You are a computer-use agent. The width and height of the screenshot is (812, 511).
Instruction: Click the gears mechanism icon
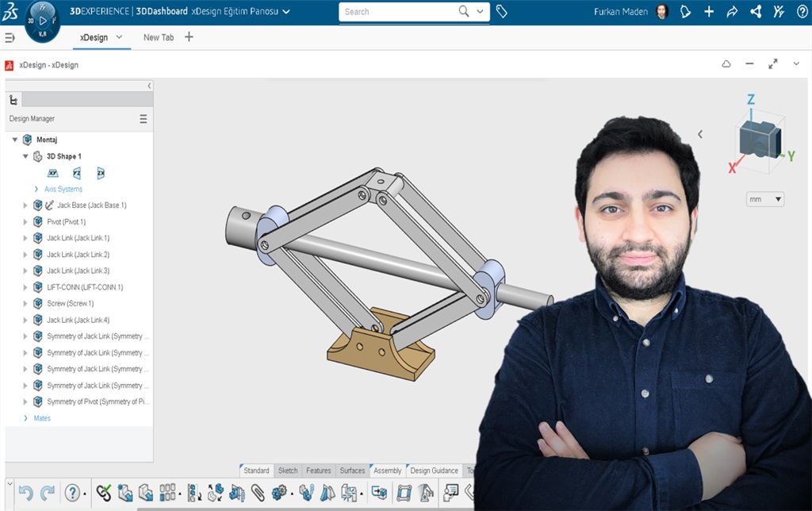coord(279,492)
